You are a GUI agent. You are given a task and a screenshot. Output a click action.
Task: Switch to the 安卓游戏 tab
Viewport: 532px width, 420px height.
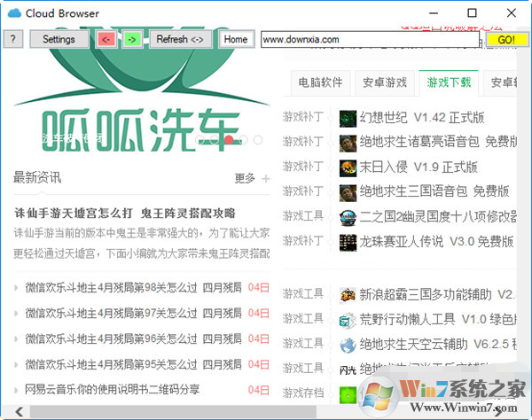(385, 82)
